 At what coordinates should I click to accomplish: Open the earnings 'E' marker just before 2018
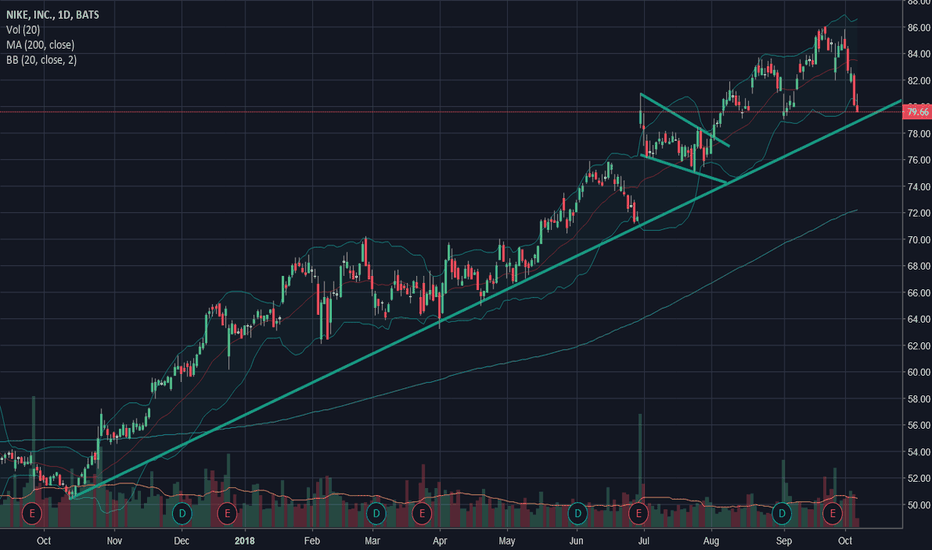(227, 513)
